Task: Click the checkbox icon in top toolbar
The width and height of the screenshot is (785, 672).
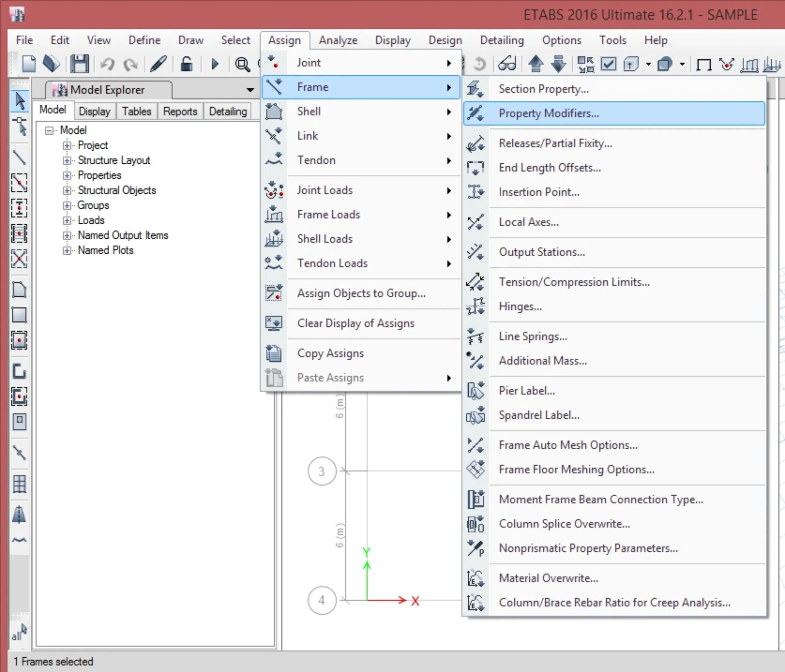Action: pos(608,64)
